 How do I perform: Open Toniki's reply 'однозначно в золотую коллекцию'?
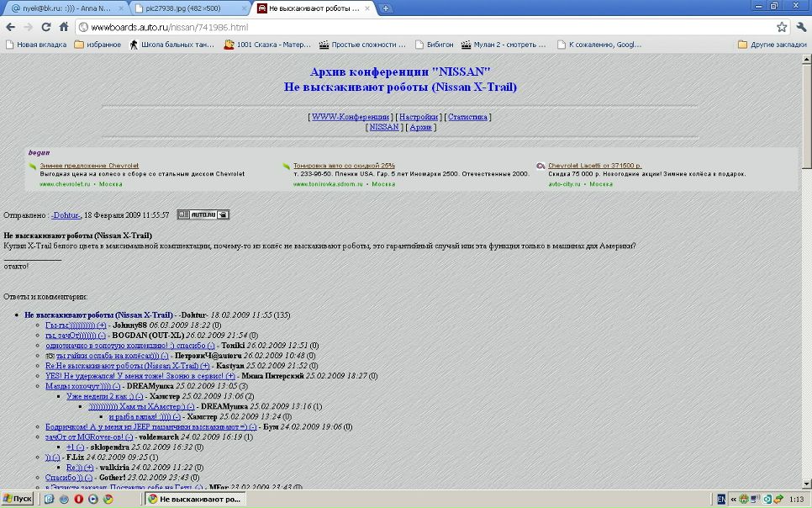tap(130, 346)
